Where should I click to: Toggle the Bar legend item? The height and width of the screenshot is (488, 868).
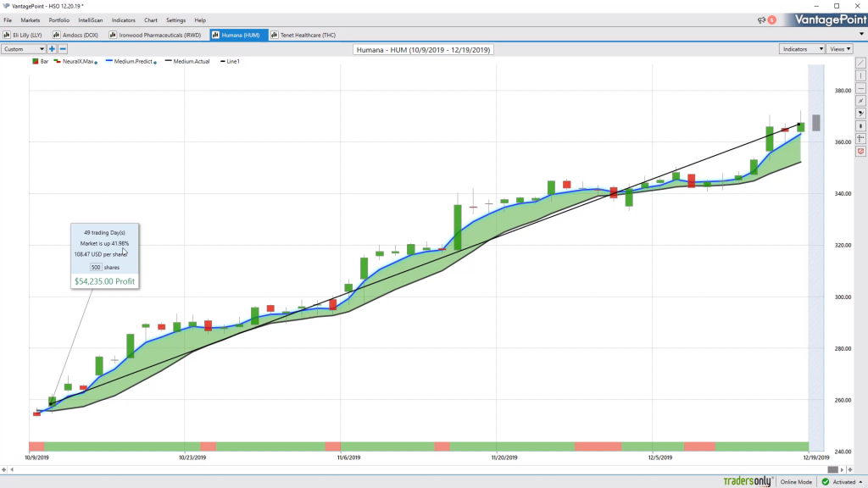click(x=40, y=61)
